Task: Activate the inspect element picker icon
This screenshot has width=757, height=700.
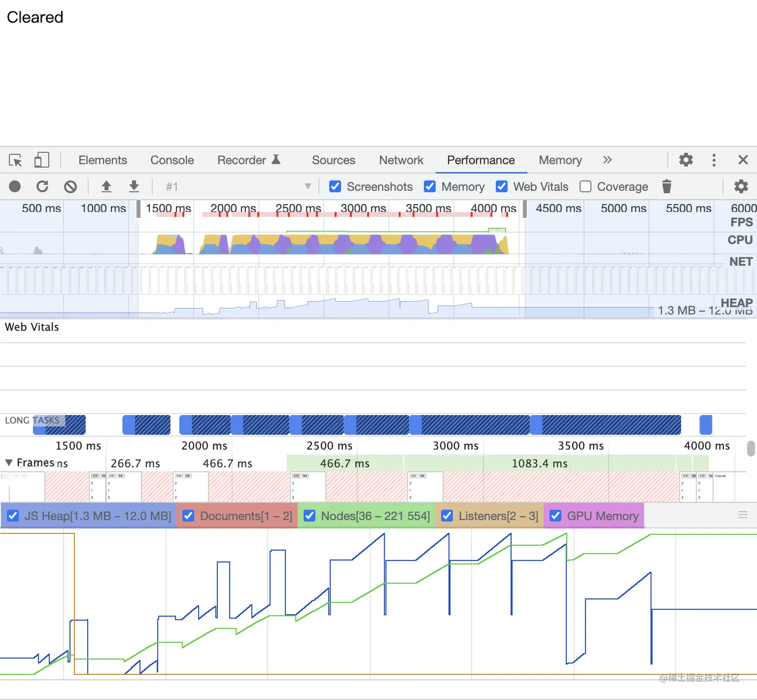Action: 16,160
